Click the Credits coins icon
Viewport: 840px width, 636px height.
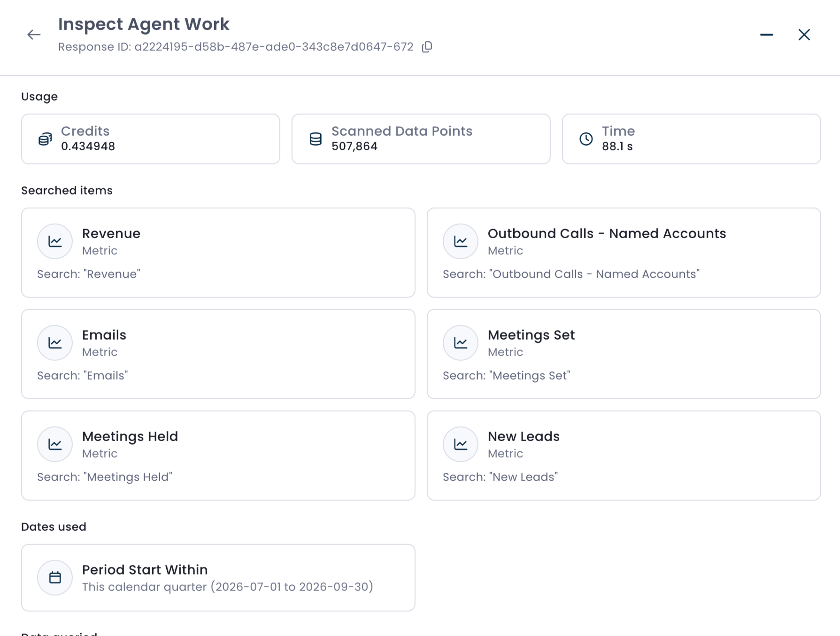click(45, 139)
